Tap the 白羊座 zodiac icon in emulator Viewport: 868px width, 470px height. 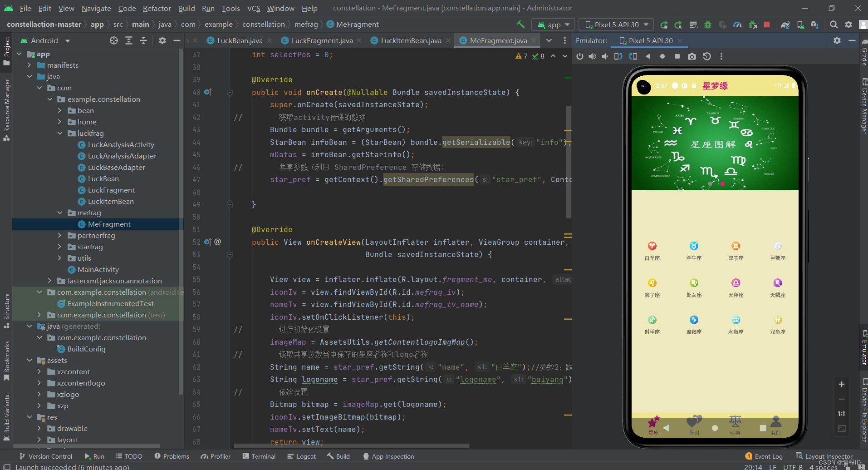[x=652, y=246]
